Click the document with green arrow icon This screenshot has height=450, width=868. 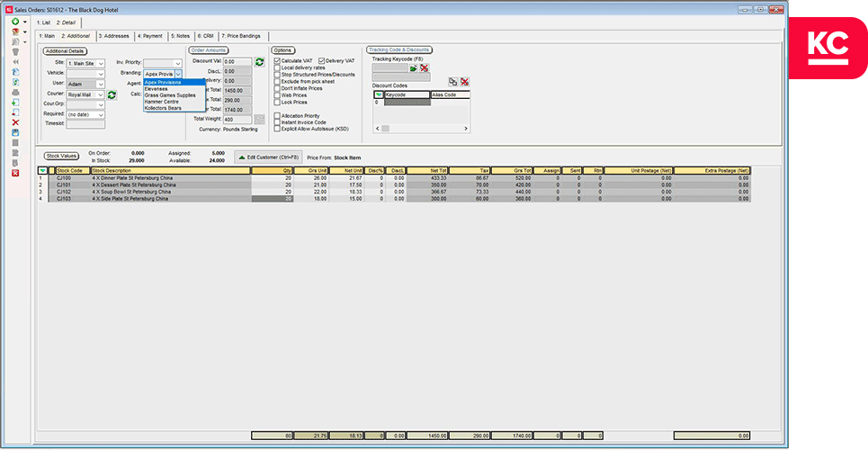(15, 103)
